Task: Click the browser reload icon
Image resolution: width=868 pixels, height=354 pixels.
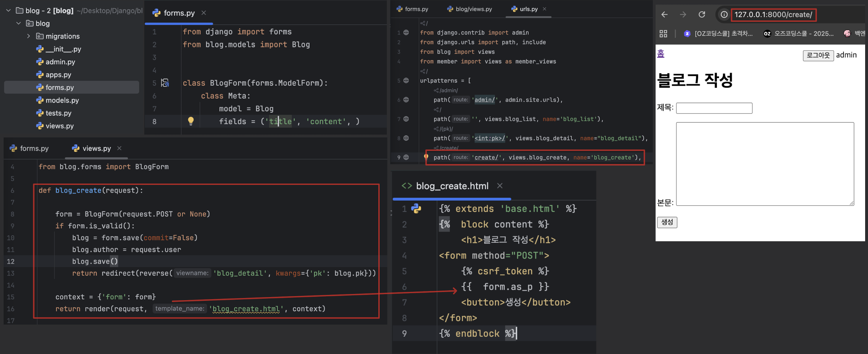Action: (x=701, y=14)
